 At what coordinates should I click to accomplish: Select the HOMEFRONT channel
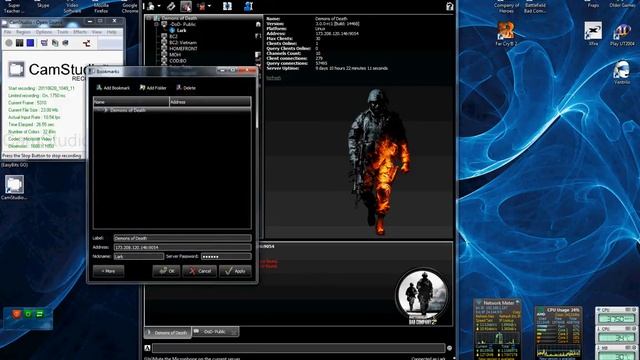[183, 49]
